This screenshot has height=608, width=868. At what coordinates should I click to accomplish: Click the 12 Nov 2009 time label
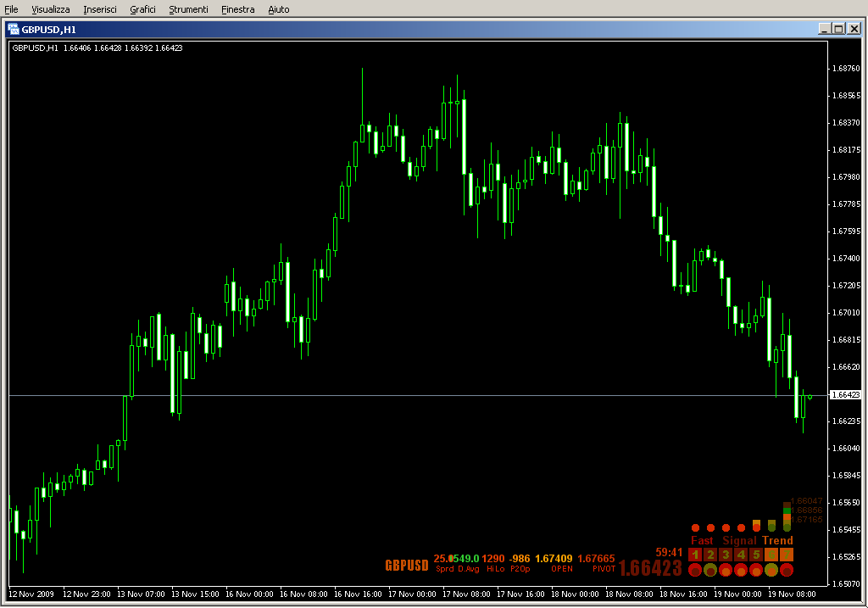(x=31, y=594)
